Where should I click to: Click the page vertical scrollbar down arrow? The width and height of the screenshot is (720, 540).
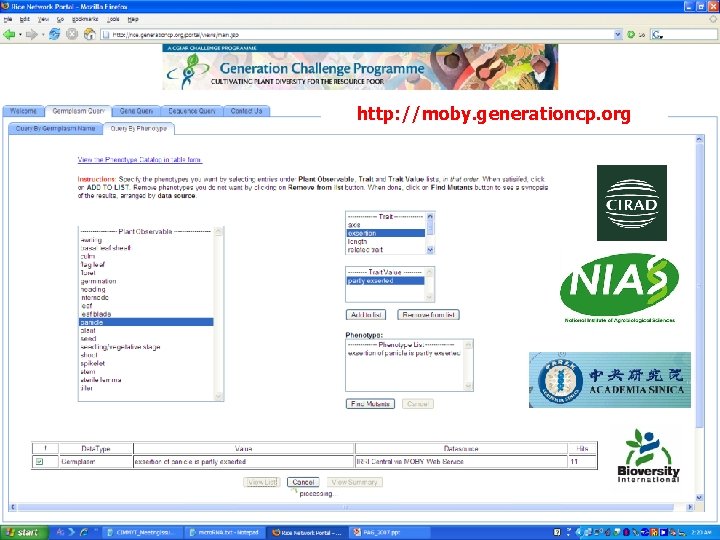[699, 498]
